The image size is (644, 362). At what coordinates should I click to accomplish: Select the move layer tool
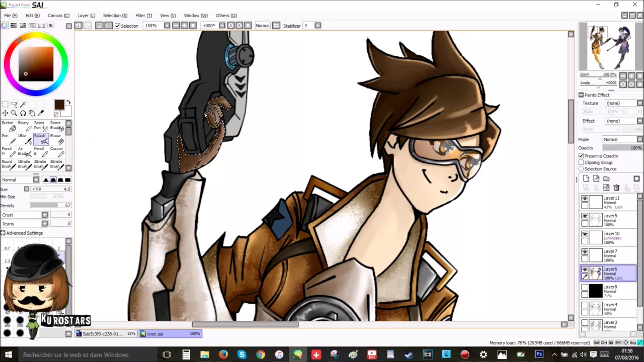coord(5,114)
